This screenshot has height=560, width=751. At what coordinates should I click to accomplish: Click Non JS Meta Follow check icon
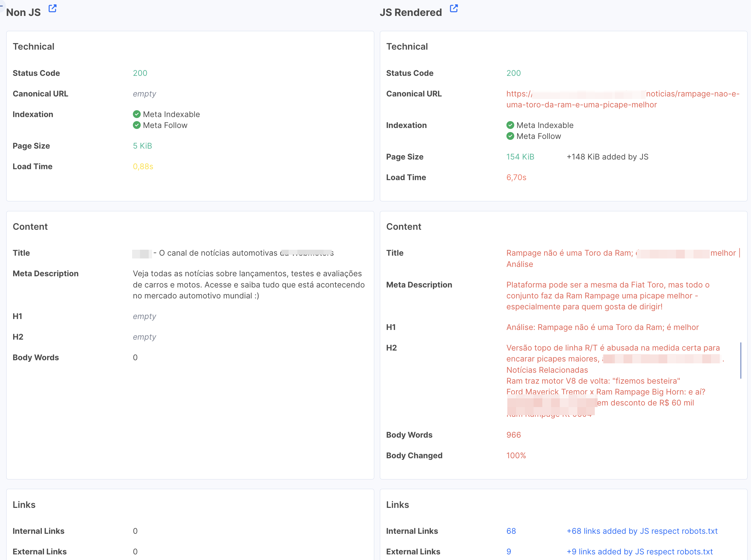[137, 125]
